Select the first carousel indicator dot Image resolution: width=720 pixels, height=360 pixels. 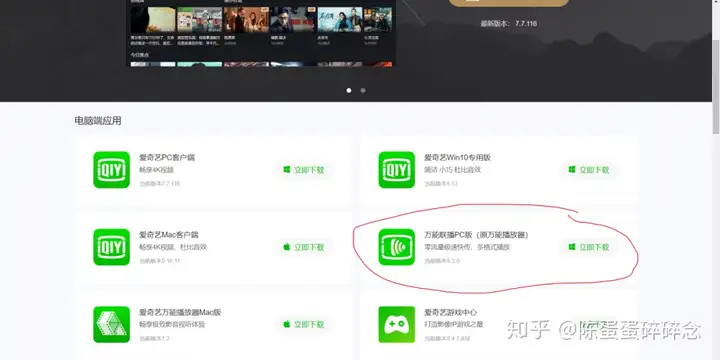(349, 90)
